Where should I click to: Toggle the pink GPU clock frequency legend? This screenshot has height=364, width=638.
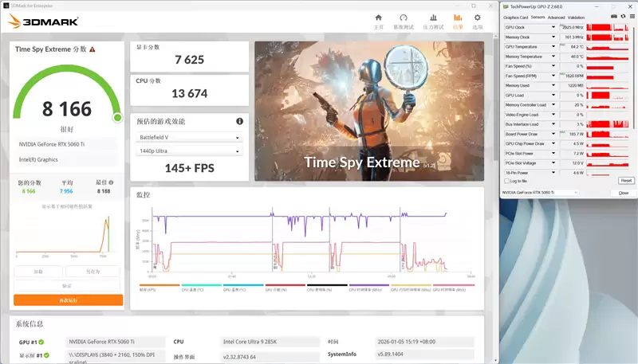tap(453, 288)
